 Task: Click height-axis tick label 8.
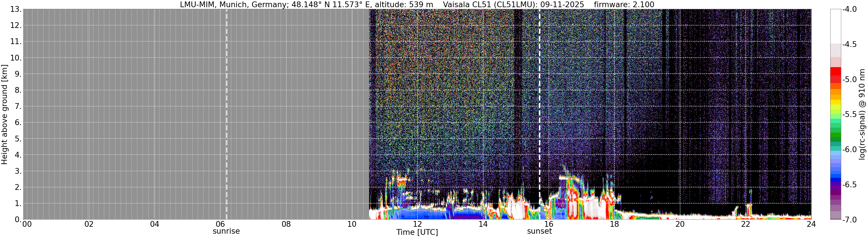tap(18, 90)
